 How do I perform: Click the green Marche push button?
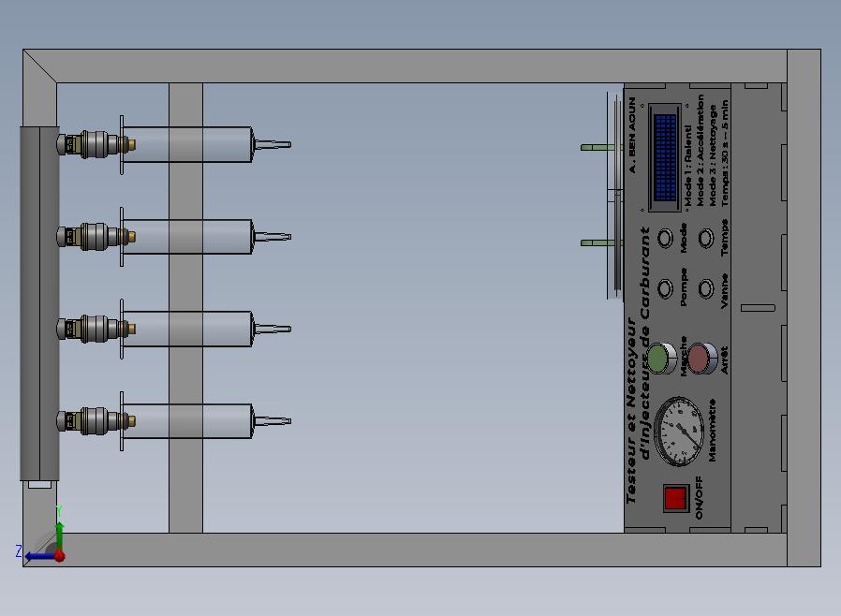point(662,359)
